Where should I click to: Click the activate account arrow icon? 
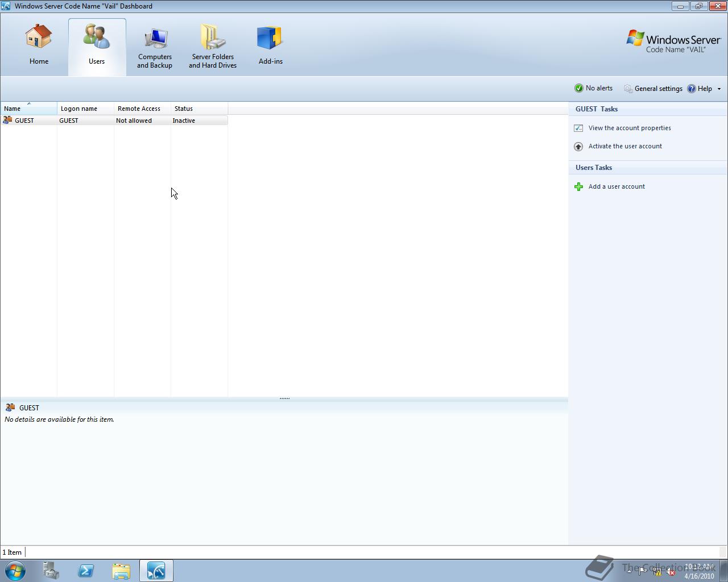pyautogui.click(x=578, y=146)
